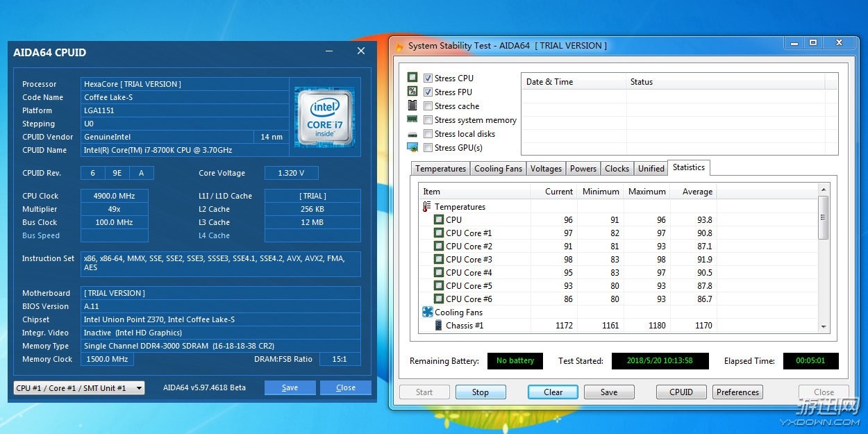Screen dimensions: 868x434
Task: Click the fan icon next to Cooling Fans
Action: point(427,312)
